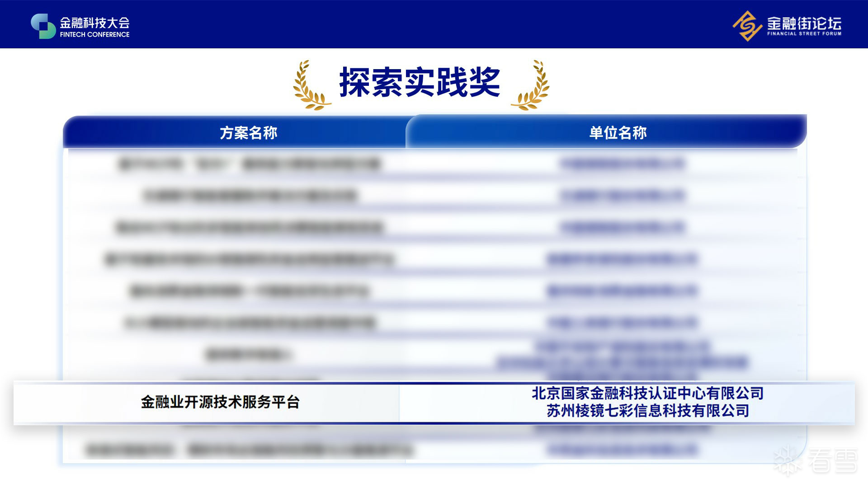The height and width of the screenshot is (488, 868).
Task: Select the 单位名称 column header
Action: point(618,133)
